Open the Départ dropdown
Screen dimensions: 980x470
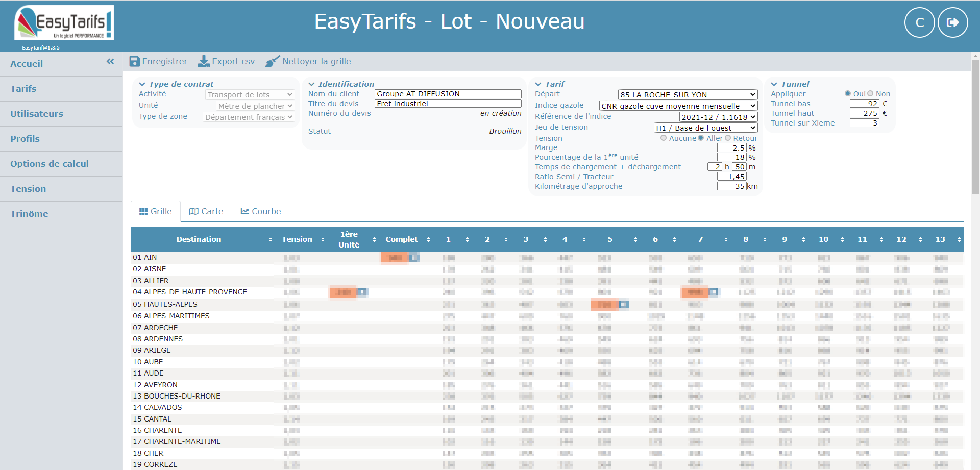pos(687,95)
